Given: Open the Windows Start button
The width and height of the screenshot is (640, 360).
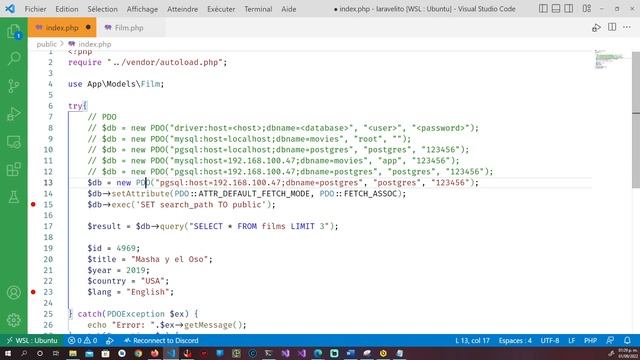Looking at the screenshot, I should tap(8, 353).
